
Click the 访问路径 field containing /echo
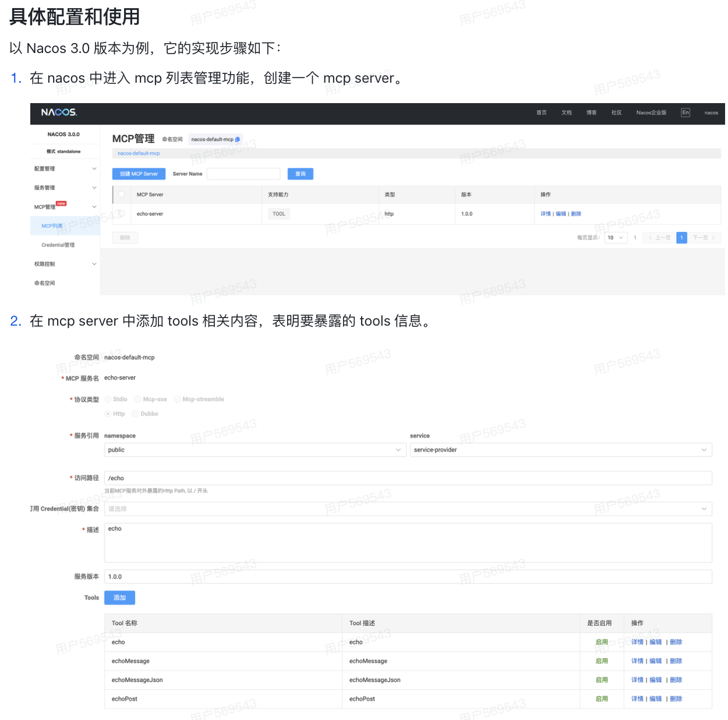click(408, 478)
